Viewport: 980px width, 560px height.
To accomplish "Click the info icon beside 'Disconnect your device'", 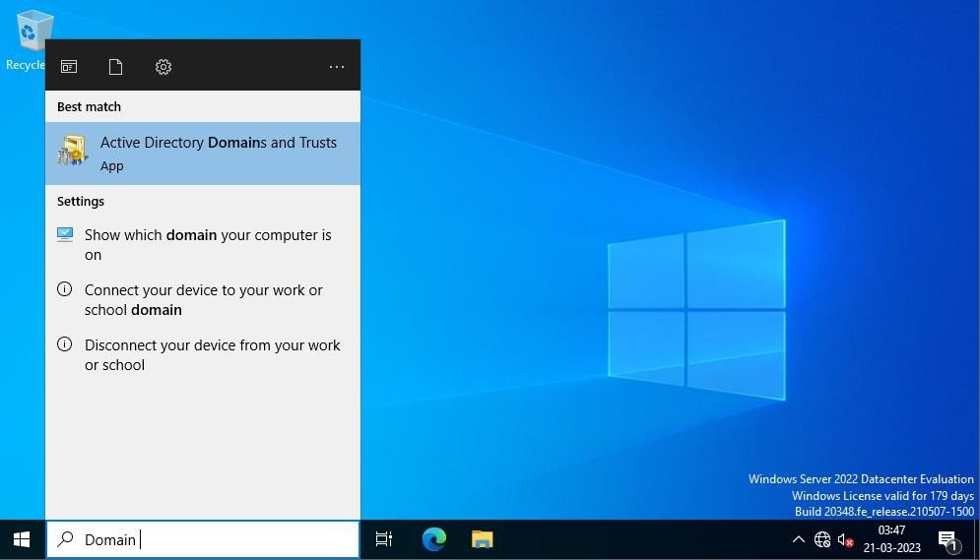I will point(64,344).
